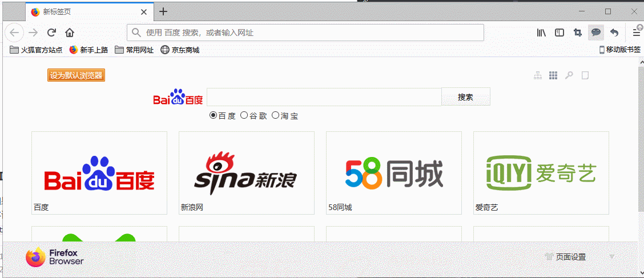Screen dimensions: 644x278
Task: Open 移动版书签 mobile bookmarks
Action: (x=620, y=50)
